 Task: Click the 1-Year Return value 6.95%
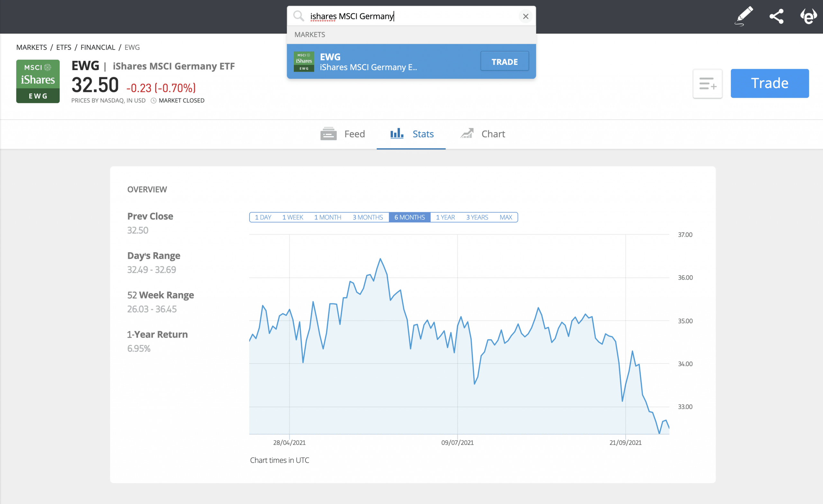click(x=139, y=349)
